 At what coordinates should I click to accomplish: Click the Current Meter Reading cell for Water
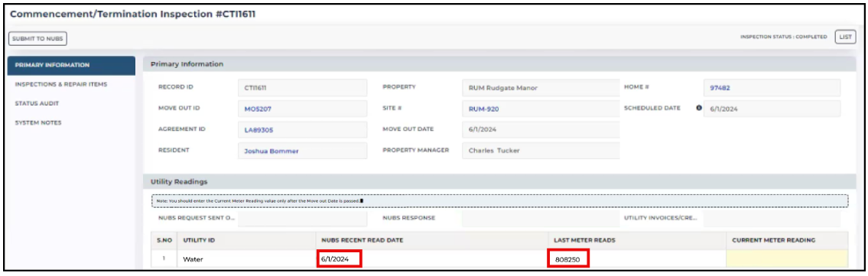(x=787, y=259)
